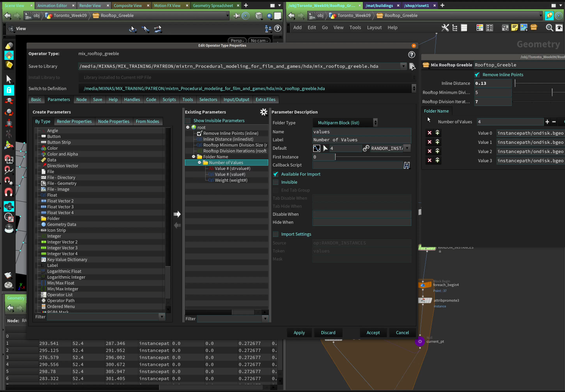Toggle the Available For Import checkbox
The height and width of the screenshot is (392, 565).
pyautogui.click(x=276, y=174)
